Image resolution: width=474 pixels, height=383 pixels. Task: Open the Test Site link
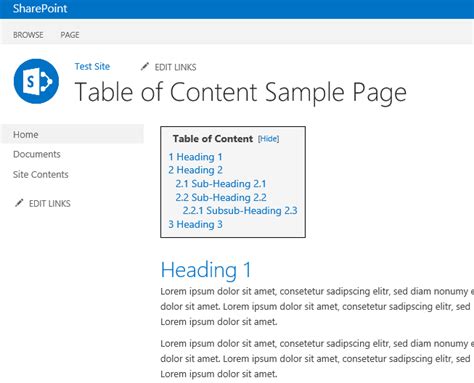pyautogui.click(x=92, y=66)
